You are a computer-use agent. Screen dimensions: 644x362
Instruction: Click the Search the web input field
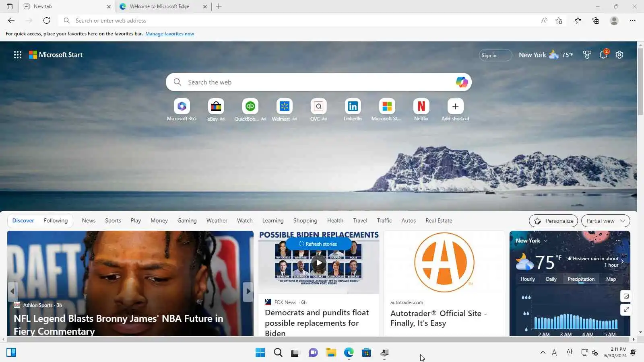pyautogui.click(x=318, y=82)
